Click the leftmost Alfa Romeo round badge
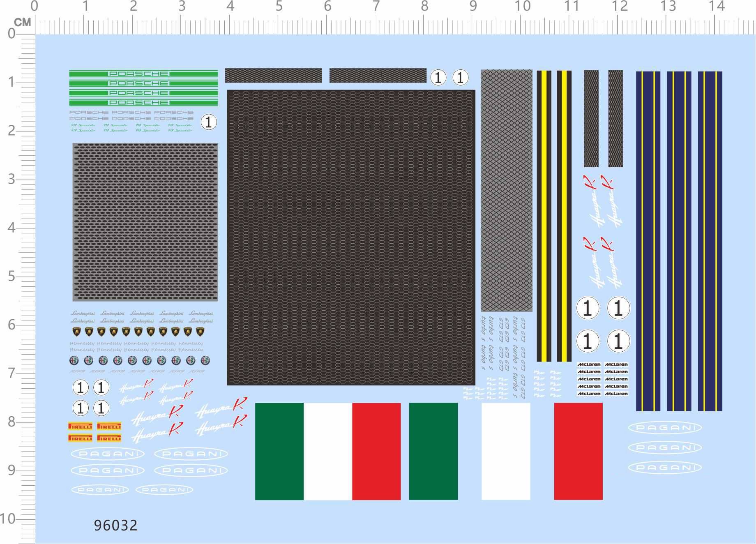 click(74, 360)
